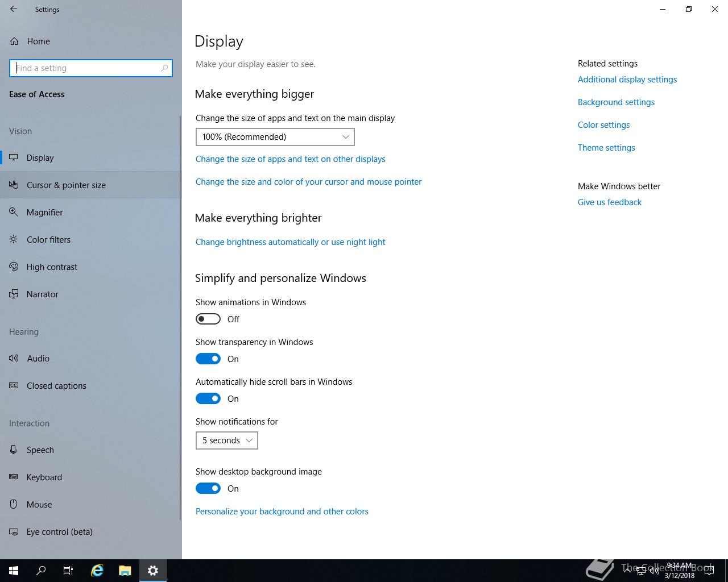Open the Magnifier settings page
This screenshot has width=728, height=582.
point(91,212)
